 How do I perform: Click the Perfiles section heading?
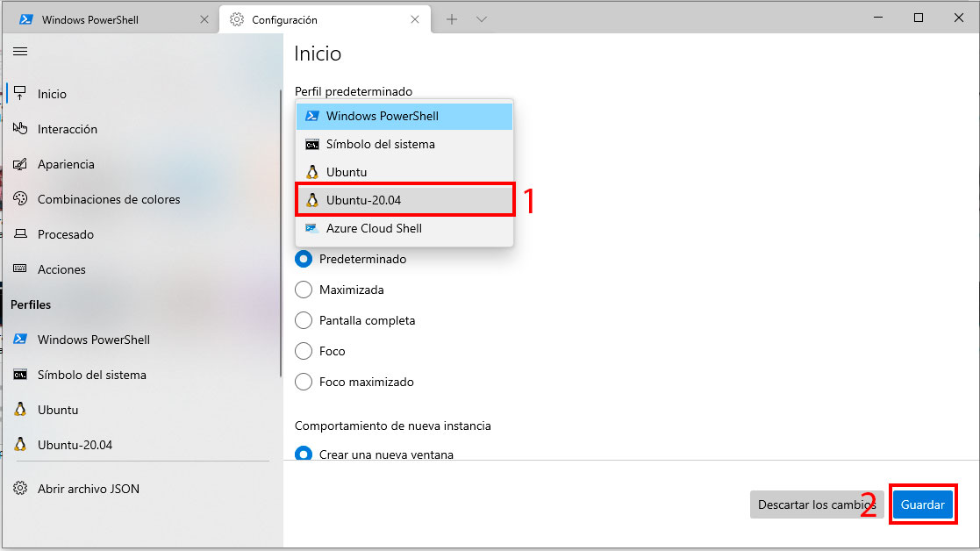pyautogui.click(x=31, y=304)
